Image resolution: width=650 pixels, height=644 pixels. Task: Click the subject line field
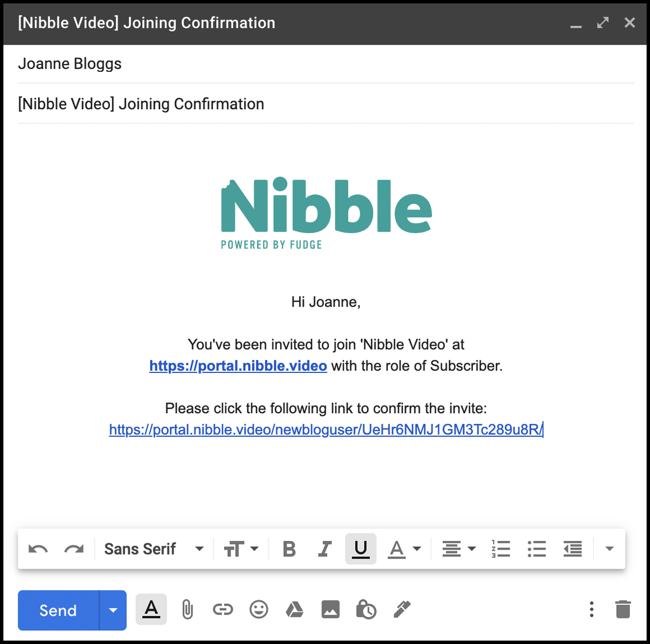(x=326, y=104)
